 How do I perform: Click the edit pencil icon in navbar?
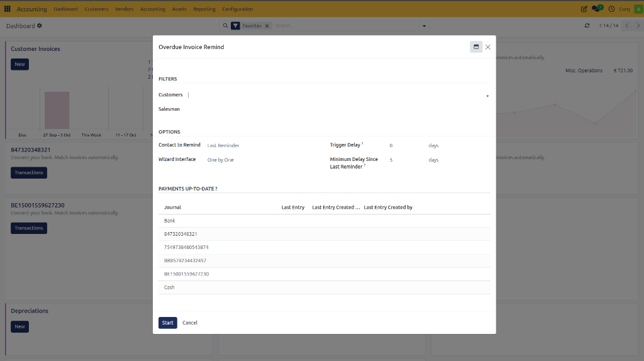click(584, 9)
